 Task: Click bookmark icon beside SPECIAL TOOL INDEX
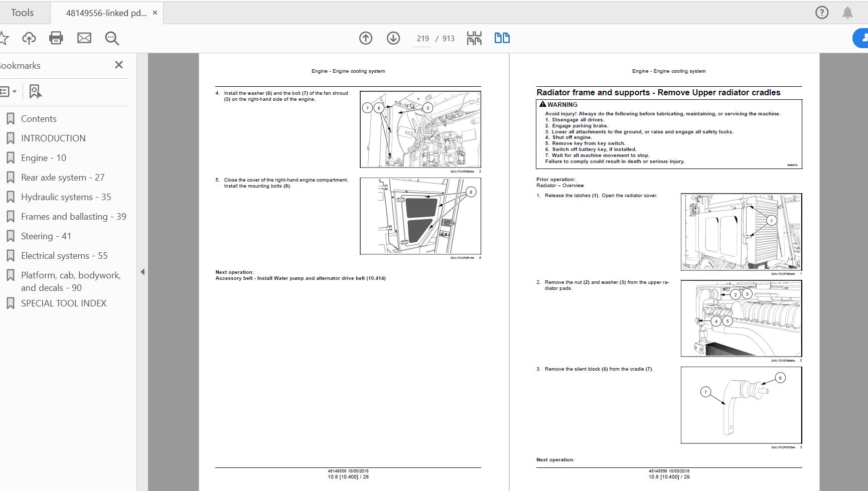coord(10,303)
